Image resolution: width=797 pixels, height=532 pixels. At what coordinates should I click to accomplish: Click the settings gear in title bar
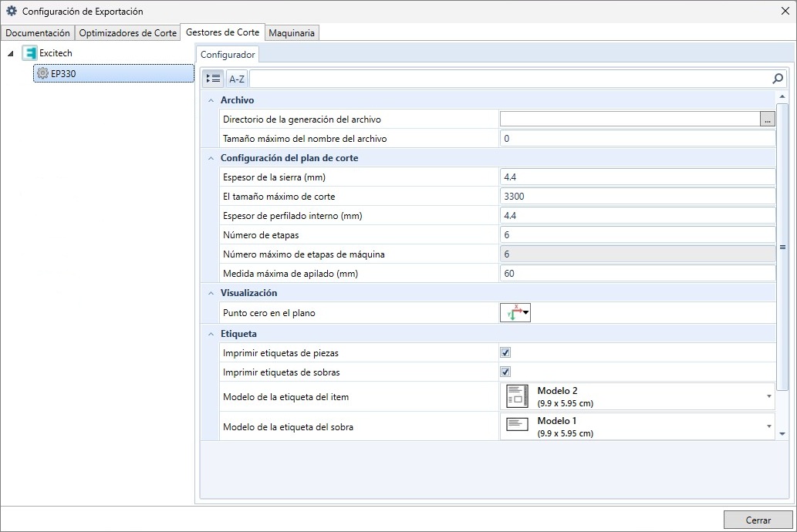[11, 11]
